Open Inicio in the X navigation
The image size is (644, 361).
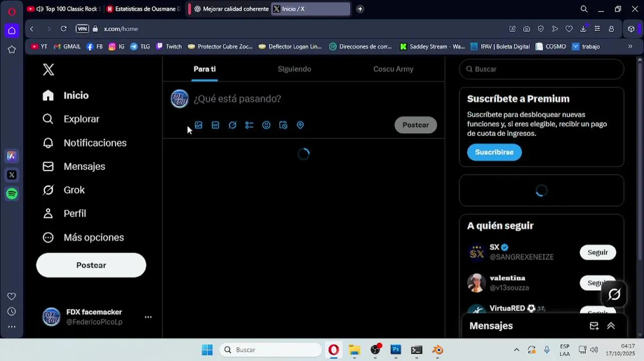point(66,95)
